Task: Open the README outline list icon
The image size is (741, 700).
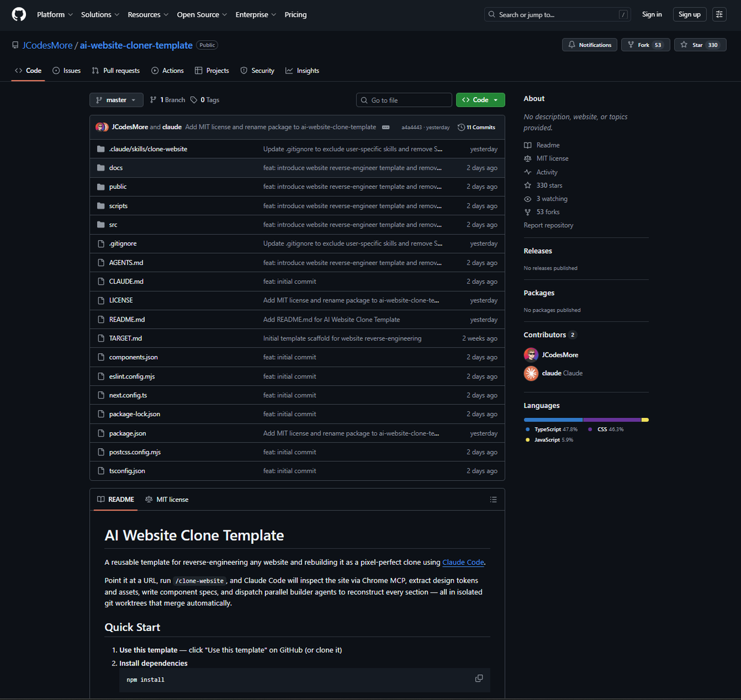Action: 493,499
